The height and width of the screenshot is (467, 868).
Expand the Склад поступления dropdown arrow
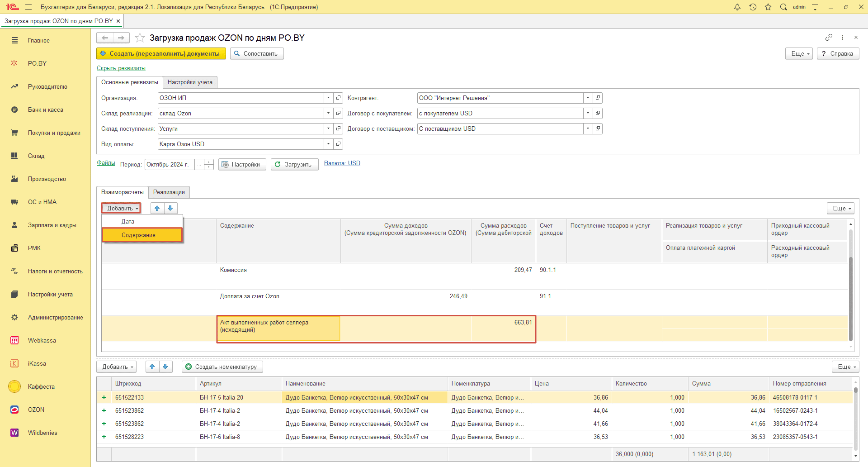pyautogui.click(x=329, y=129)
